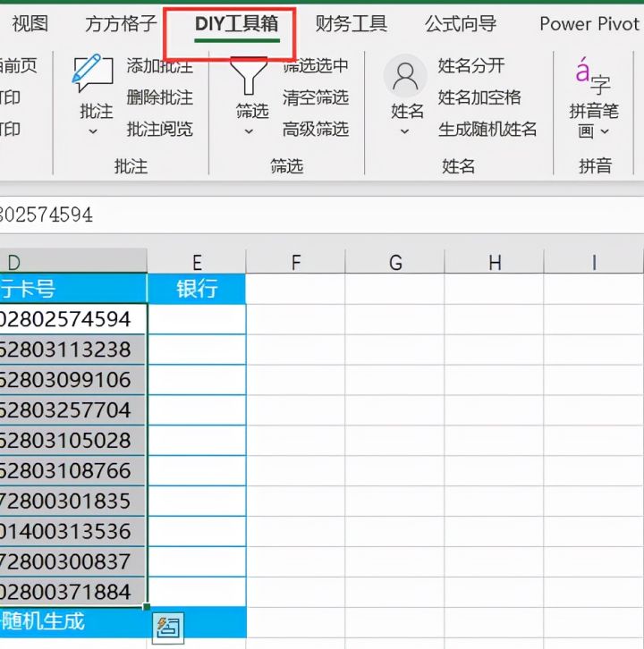Select the cell ending 72800301835
Image resolution: width=644 pixels, height=649 pixels.
(x=73, y=501)
